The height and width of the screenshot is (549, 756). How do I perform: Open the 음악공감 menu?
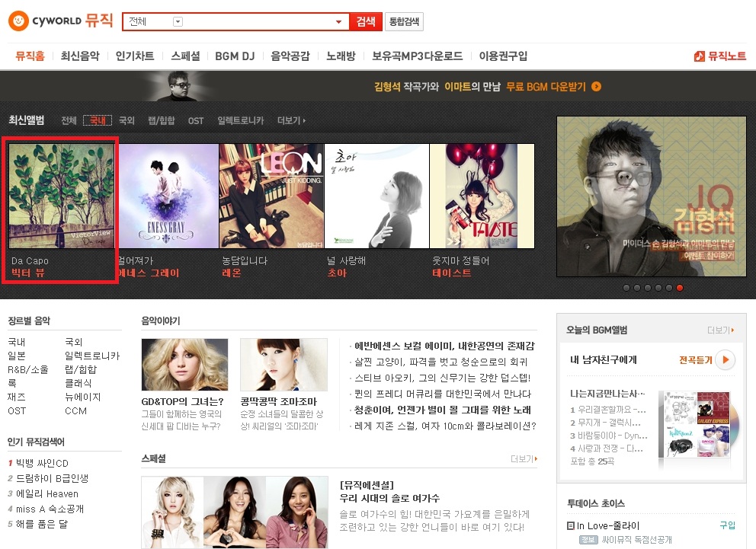(290, 56)
